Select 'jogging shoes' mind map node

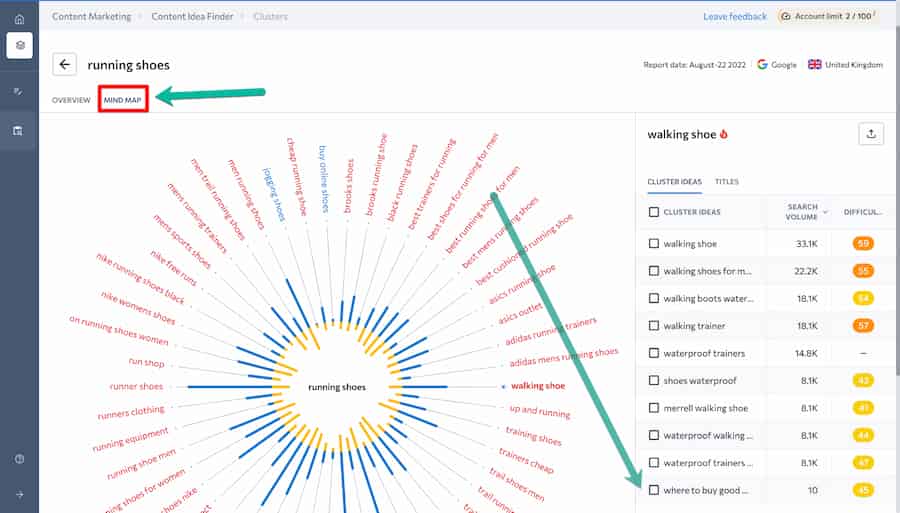274,195
